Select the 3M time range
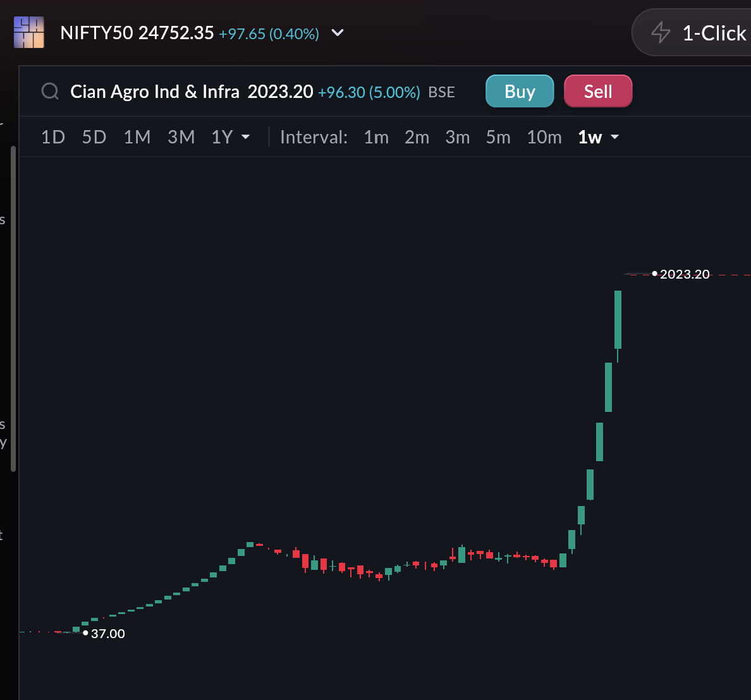 (x=181, y=137)
